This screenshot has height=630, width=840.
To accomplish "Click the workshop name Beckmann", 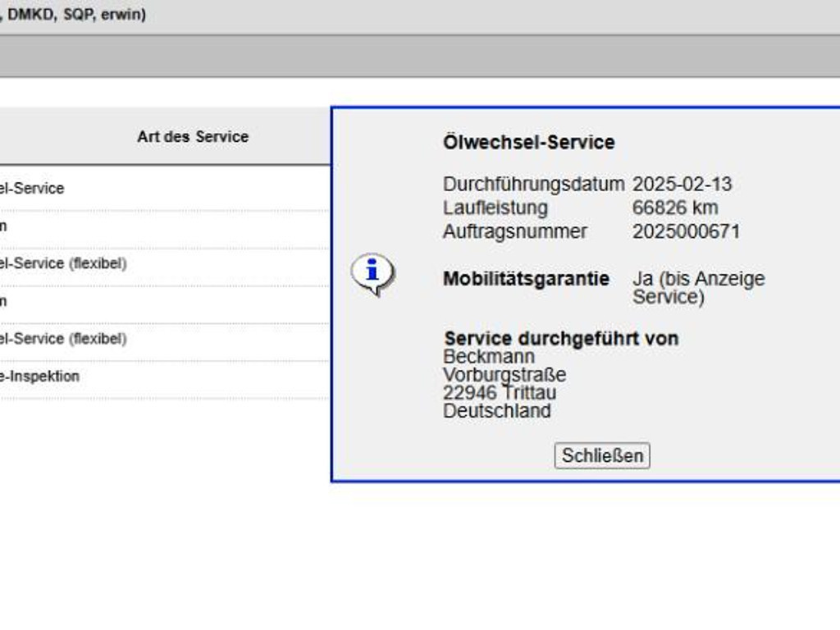I will click(x=489, y=357).
